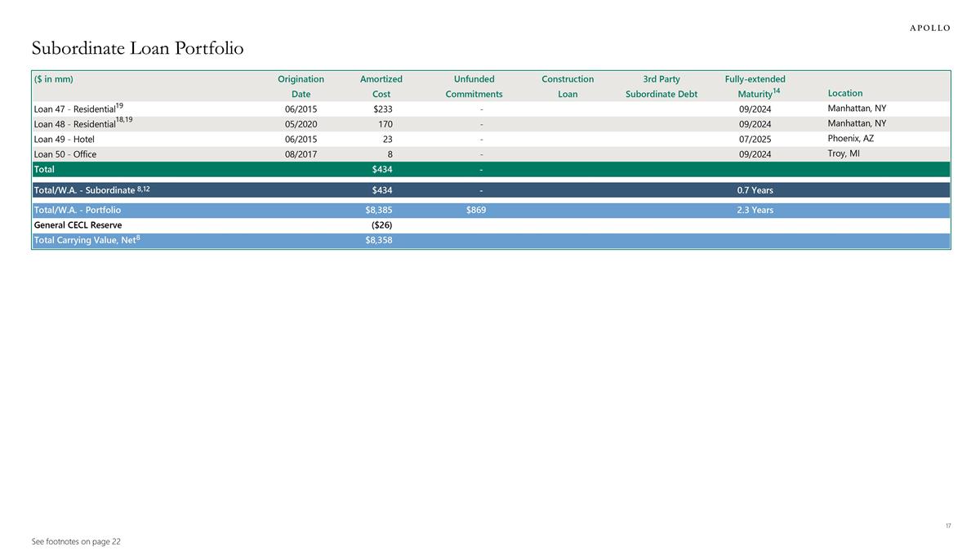The width and height of the screenshot is (980, 551).
Task: Click the Amortized Cost column header
Action: click(x=381, y=87)
